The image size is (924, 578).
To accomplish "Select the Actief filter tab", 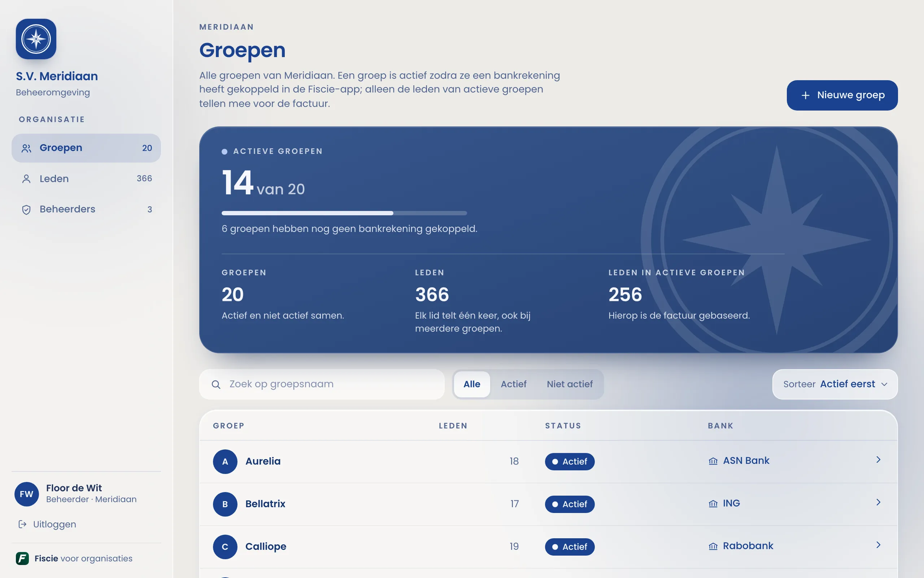I will click(x=513, y=384).
